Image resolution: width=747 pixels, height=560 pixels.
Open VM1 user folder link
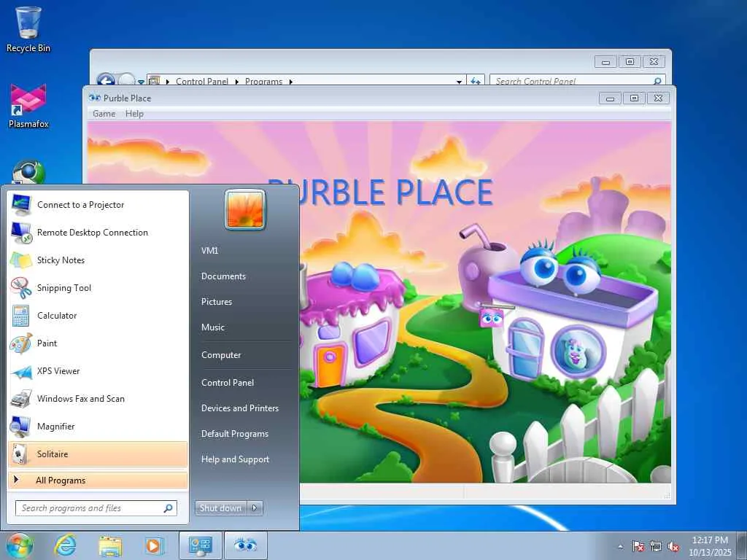pos(209,251)
